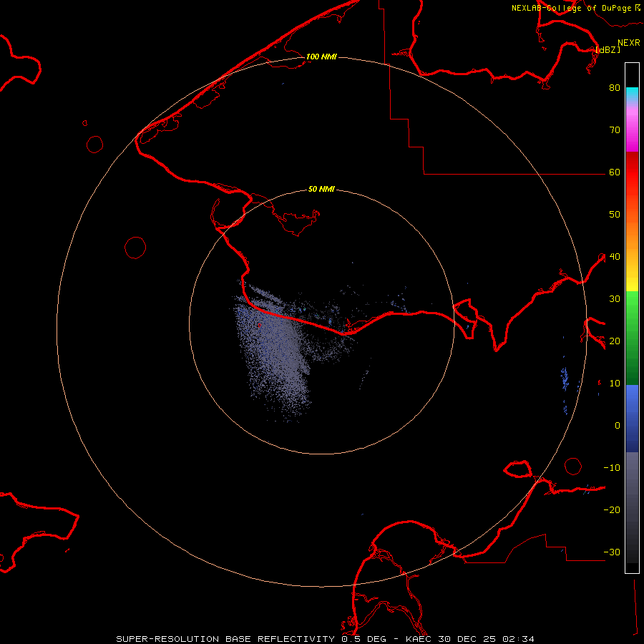Select the "NEXLAB-College of DuPage" credit text
Image resolution: width=644 pixels, height=644 pixels.
coord(571,8)
